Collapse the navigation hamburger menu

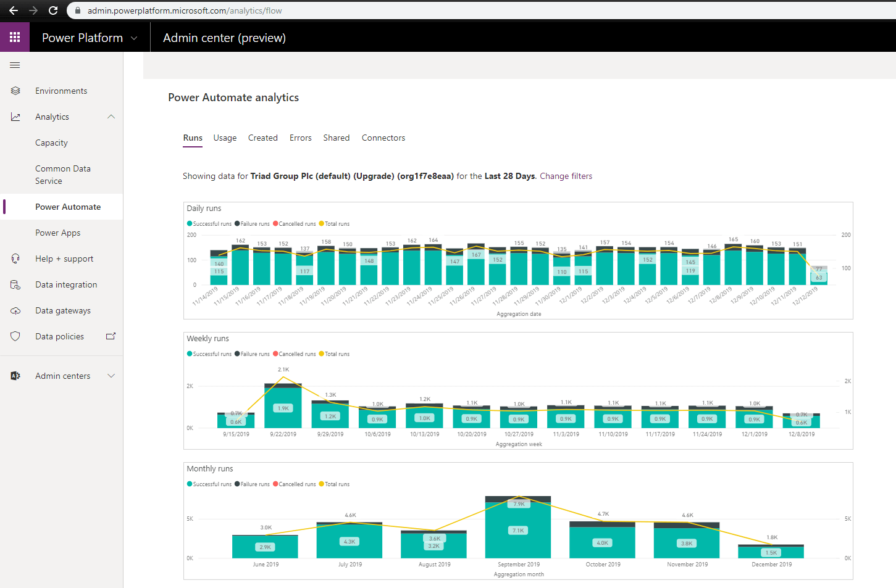(x=15, y=65)
